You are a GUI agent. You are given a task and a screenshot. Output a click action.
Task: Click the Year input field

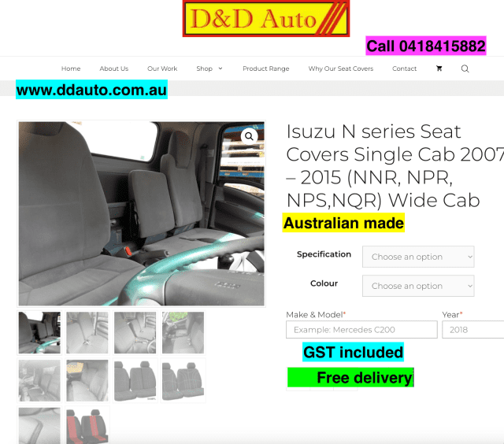(x=472, y=330)
